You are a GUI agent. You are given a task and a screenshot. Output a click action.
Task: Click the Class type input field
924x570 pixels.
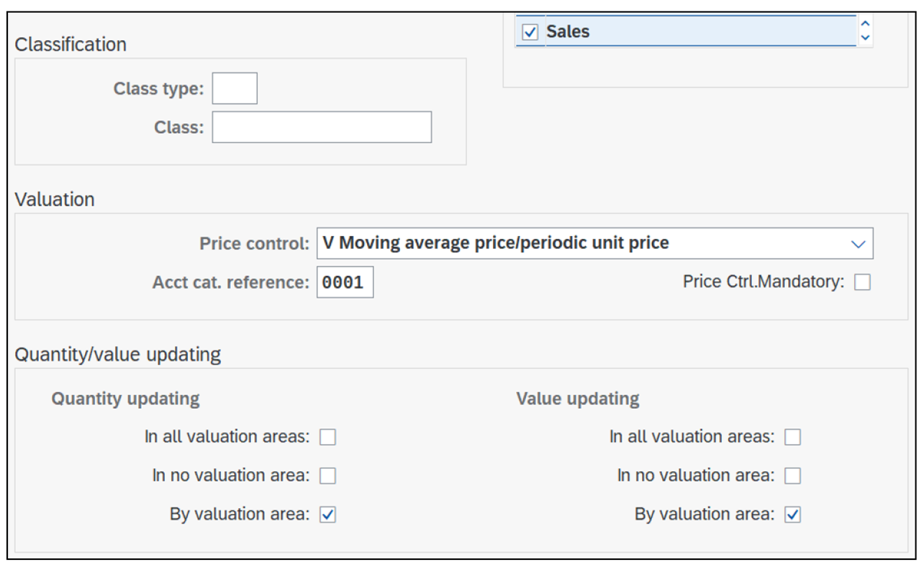click(234, 88)
